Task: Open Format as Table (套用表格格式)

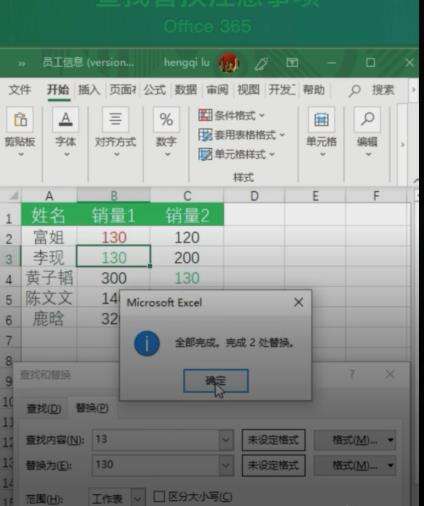Action: (242, 135)
